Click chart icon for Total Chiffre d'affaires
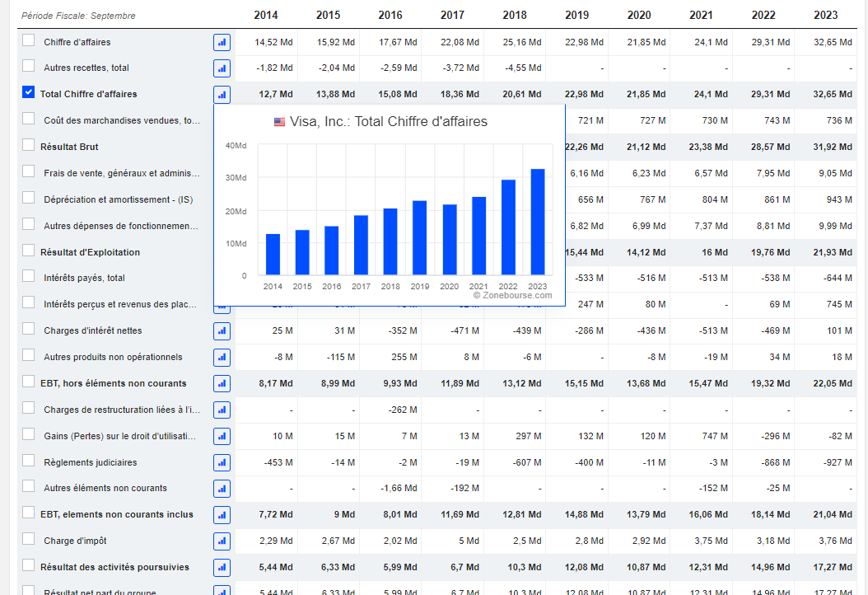Viewport: 868px width, 595px height. coord(222,95)
